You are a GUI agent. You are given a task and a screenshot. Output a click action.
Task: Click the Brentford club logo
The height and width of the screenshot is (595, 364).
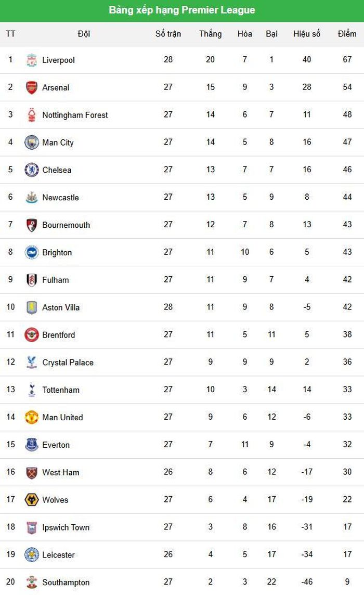point(32,335)
